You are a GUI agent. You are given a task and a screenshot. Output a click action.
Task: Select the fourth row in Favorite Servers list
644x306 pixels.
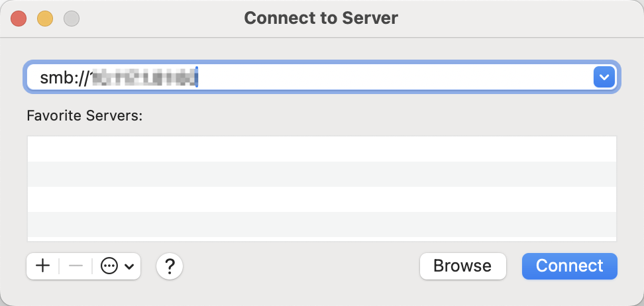(x=322, y=225)
